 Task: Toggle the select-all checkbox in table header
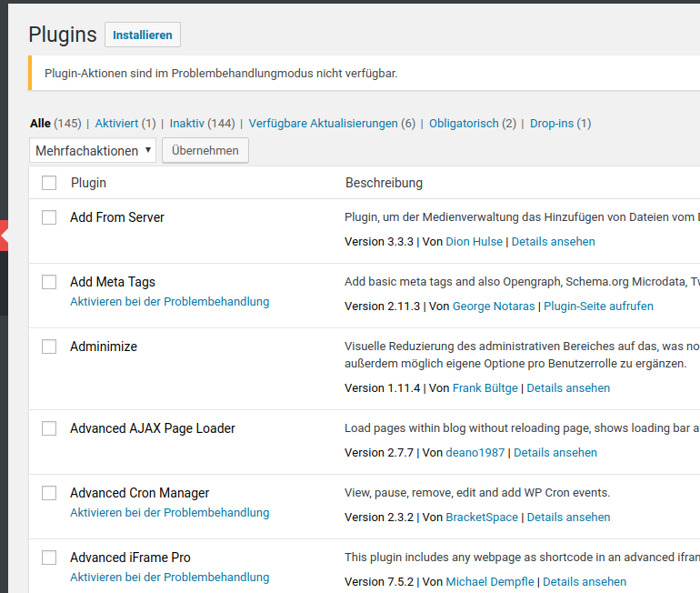click(49, 183)
